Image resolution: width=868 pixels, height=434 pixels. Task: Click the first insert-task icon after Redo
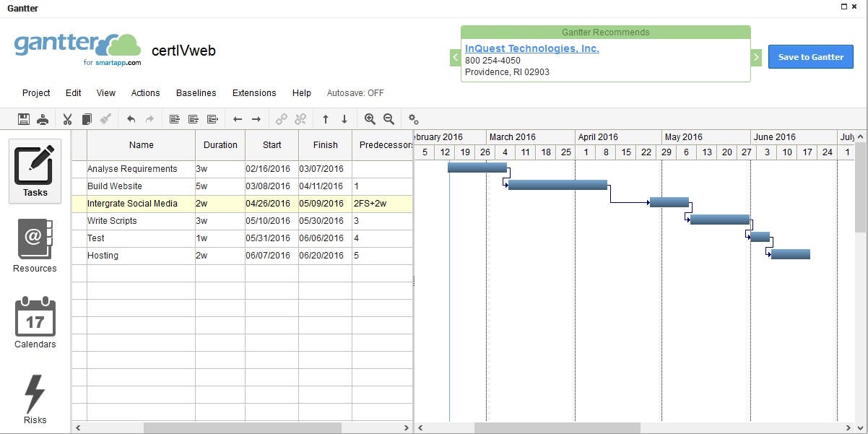(x=175, y=119)
